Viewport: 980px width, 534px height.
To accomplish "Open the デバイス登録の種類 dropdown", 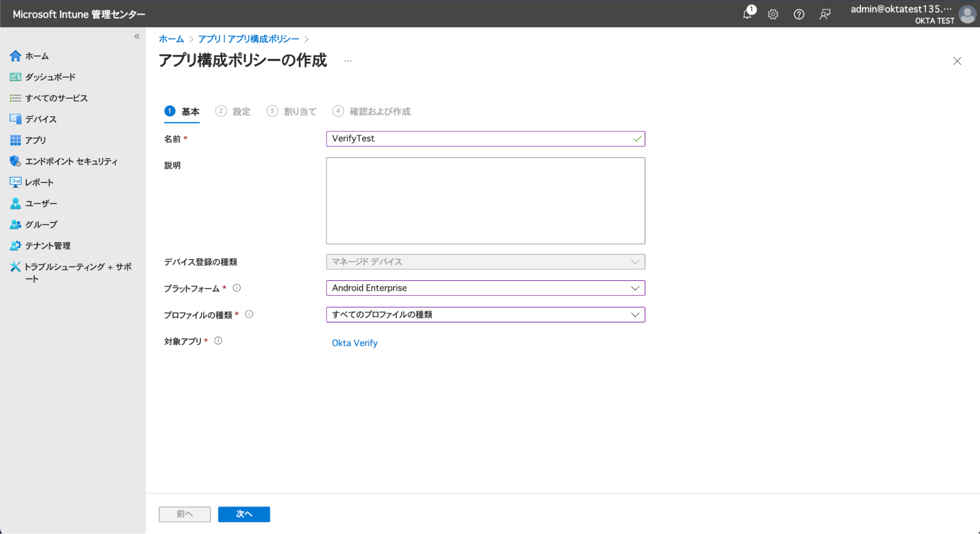I will click(x=485, y=262).
